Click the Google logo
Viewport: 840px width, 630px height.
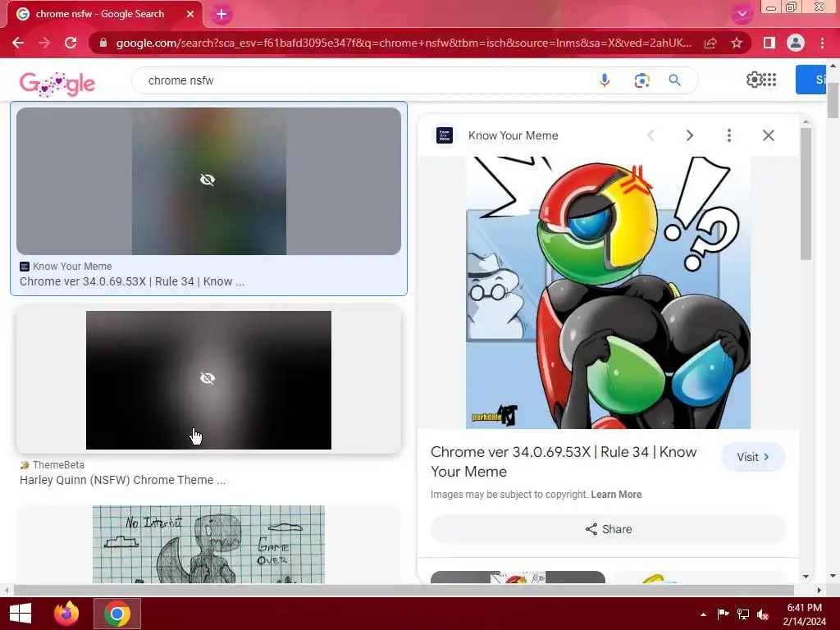57,84
